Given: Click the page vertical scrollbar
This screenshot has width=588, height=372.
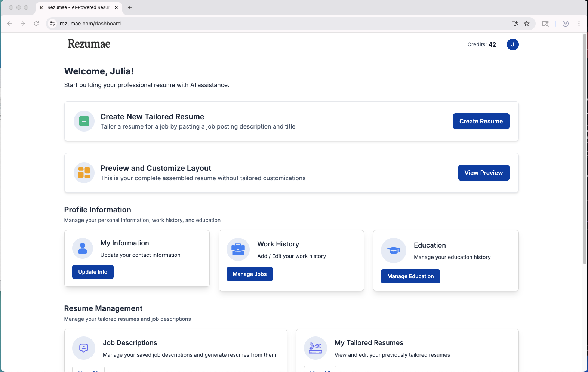Looking at the screenshot, I should coord(585,150).
